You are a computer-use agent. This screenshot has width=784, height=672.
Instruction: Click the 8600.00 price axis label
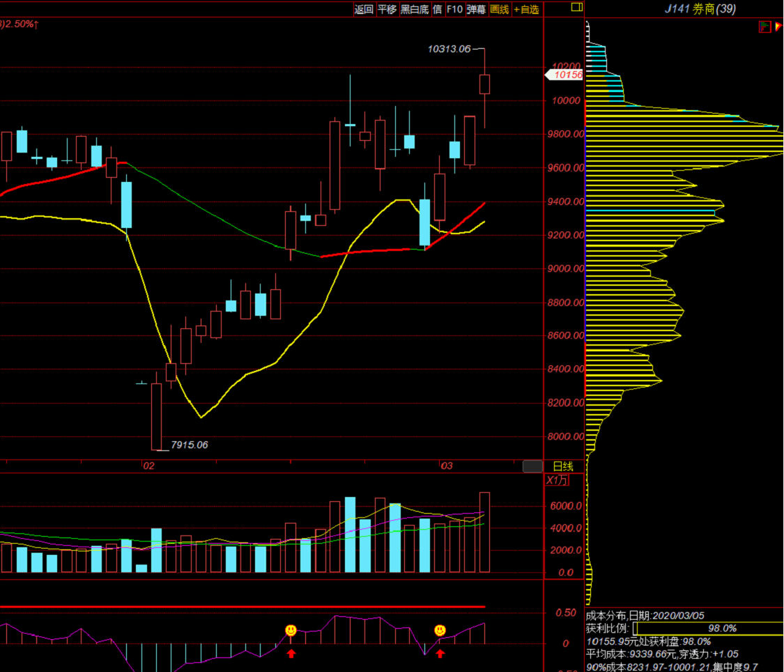pyautogui.click(x=565, y=335)
